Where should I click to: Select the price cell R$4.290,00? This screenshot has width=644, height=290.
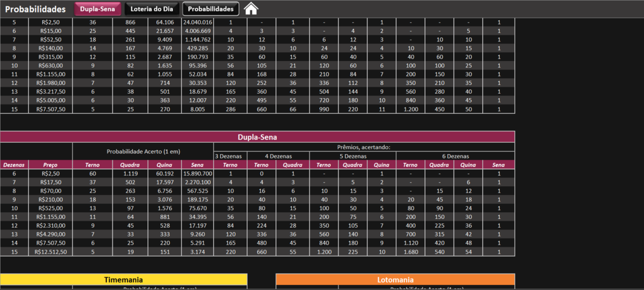tap(50, 234)
